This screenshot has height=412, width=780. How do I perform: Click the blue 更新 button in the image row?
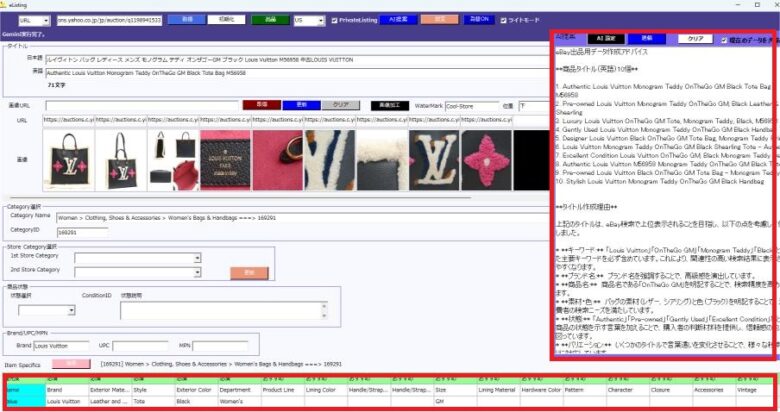301,105
